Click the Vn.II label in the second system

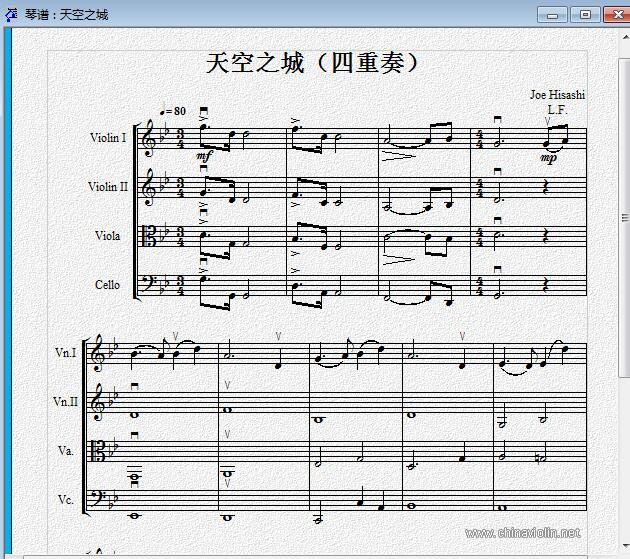click(x=65, y=402)
